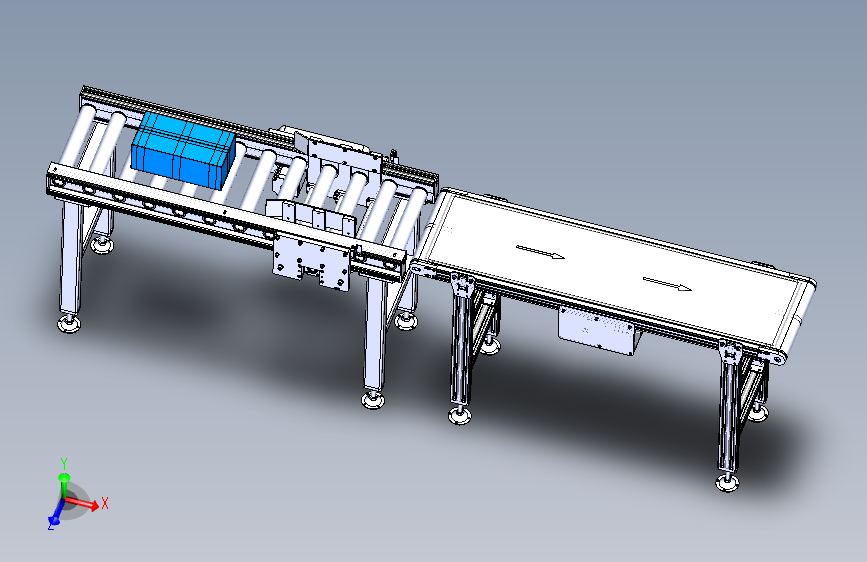Viewport: 867px width, 562px height.
Task: Select the front side rail of the roller conveyor
Action: pos(226,218)
